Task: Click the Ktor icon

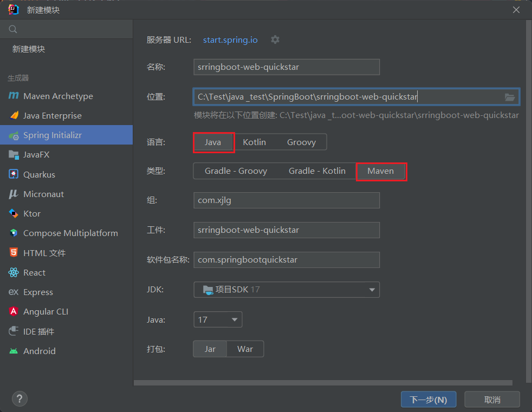Action: [x=14, y=213]
